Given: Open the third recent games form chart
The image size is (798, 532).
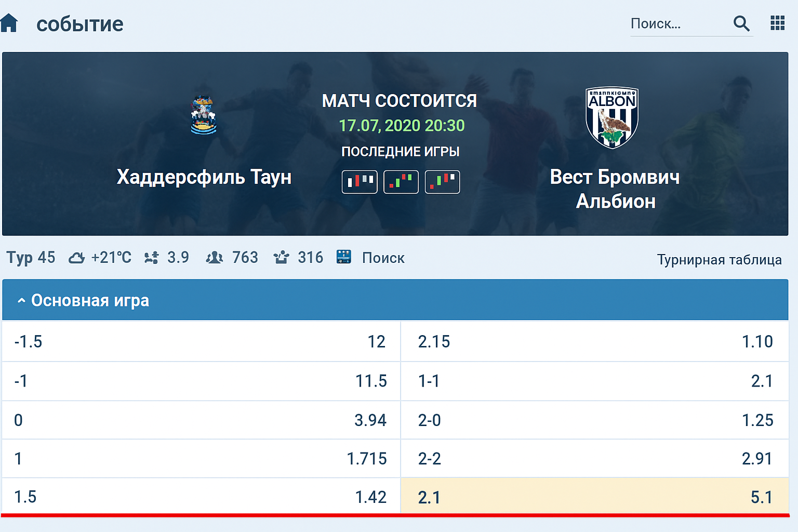Looking at the screenshot, I should click(443, 182).
